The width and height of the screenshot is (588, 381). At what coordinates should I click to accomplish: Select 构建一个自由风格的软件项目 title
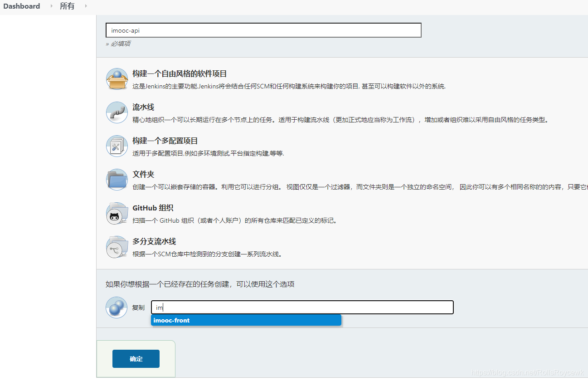pyautogui.click(x=180, y=74)
